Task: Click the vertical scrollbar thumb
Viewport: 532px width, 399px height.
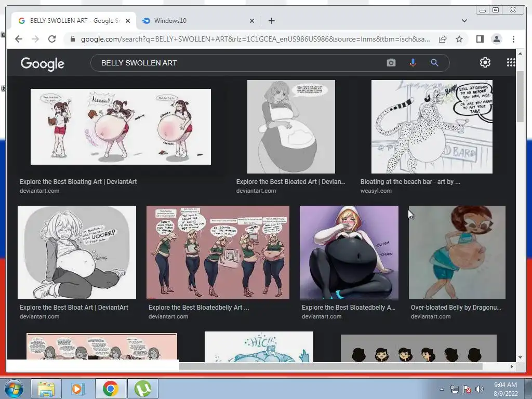Action: pos(520,97)
